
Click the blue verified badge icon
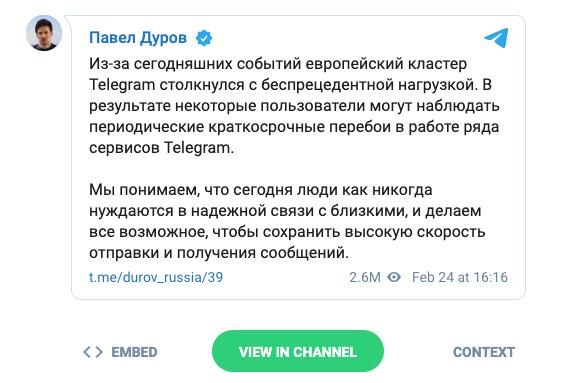click(x=204, y=38)
